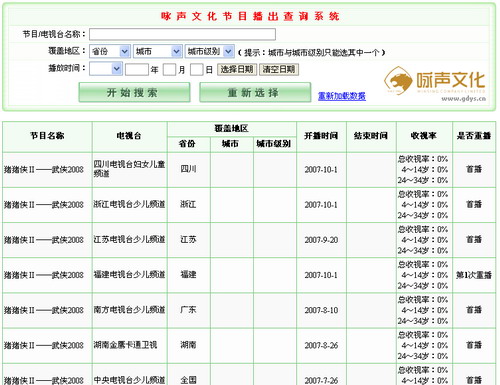Image resolution: width=500 pixels, height=385 pixels.
Task: Open the 城市级别 dropdown
Action: click(210, 51)
